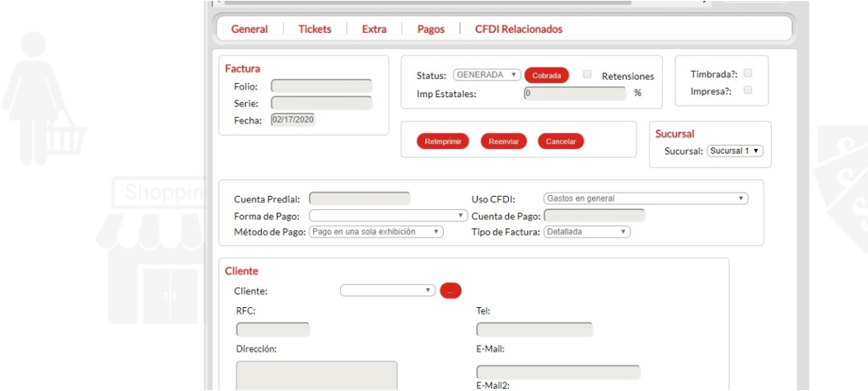
Task: Enable the Retensiones checkbox
Action: click(x=587, y=75)
